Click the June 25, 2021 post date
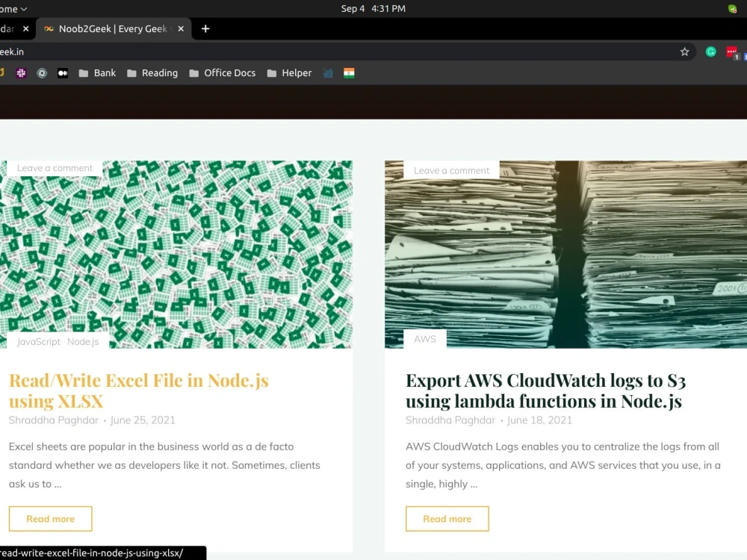747x560 pixels. pos(143,420)
